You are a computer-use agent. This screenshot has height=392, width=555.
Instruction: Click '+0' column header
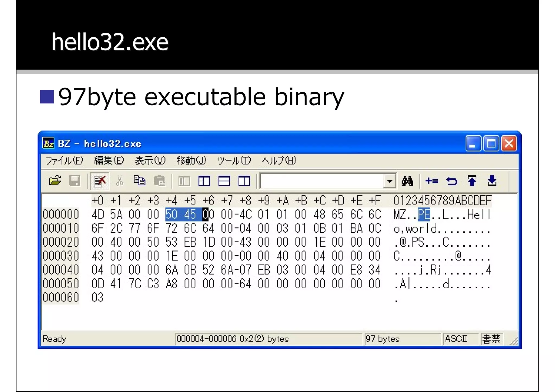(x=98, y=201)
